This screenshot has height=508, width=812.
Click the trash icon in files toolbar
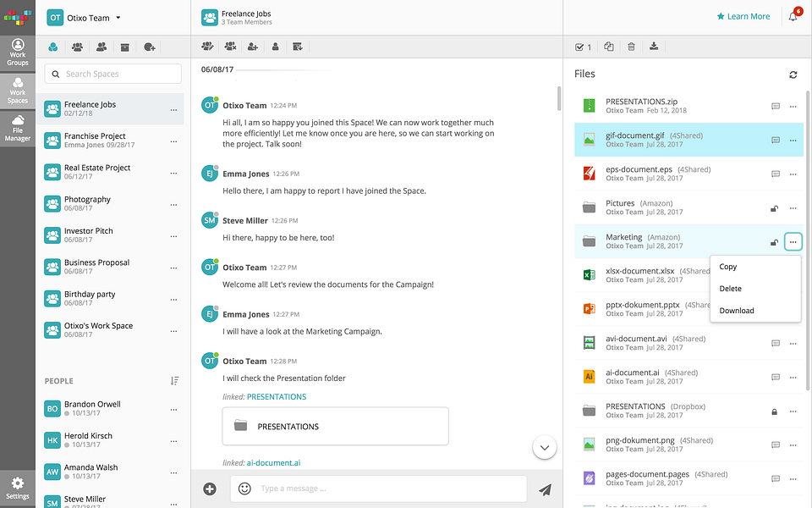631,47
